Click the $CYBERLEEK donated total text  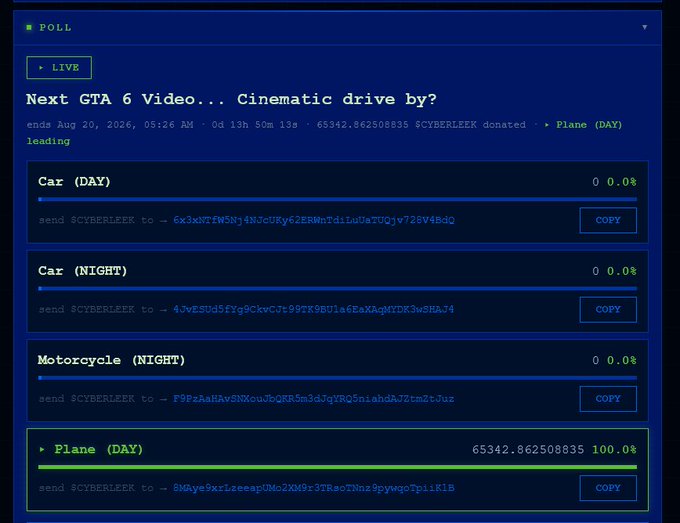tap(421, 125)
